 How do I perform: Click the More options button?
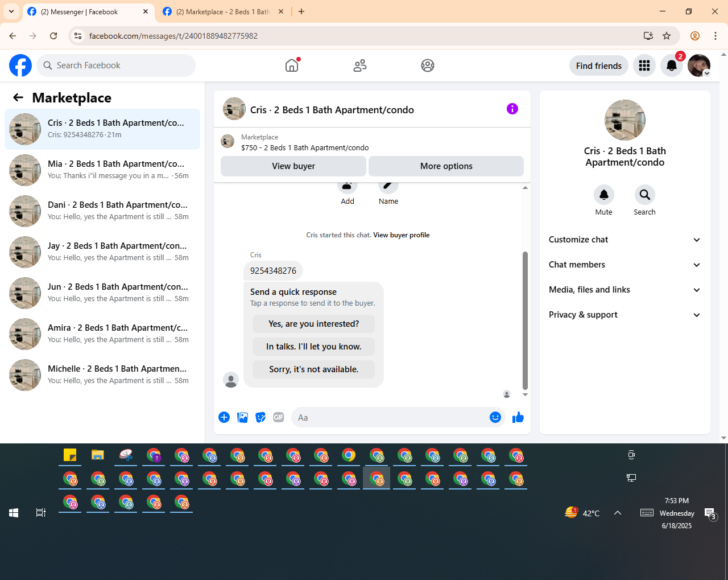[446, 166]
